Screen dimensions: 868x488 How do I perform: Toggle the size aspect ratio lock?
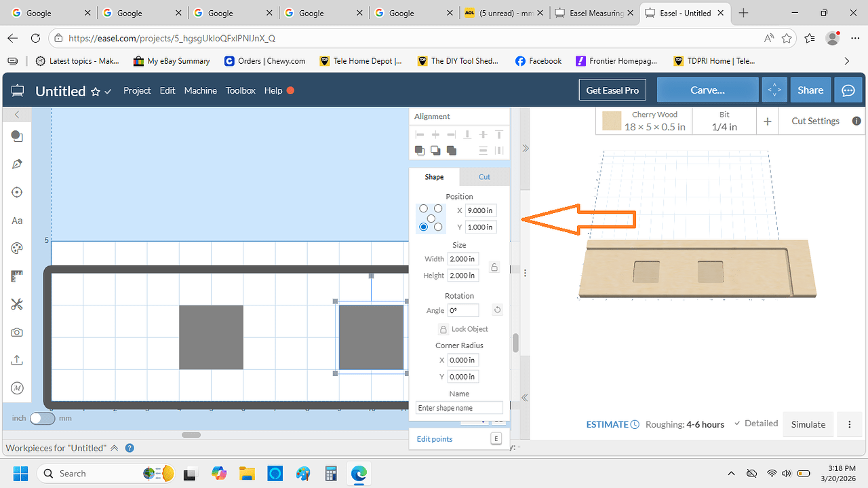[x=494, y=267]
